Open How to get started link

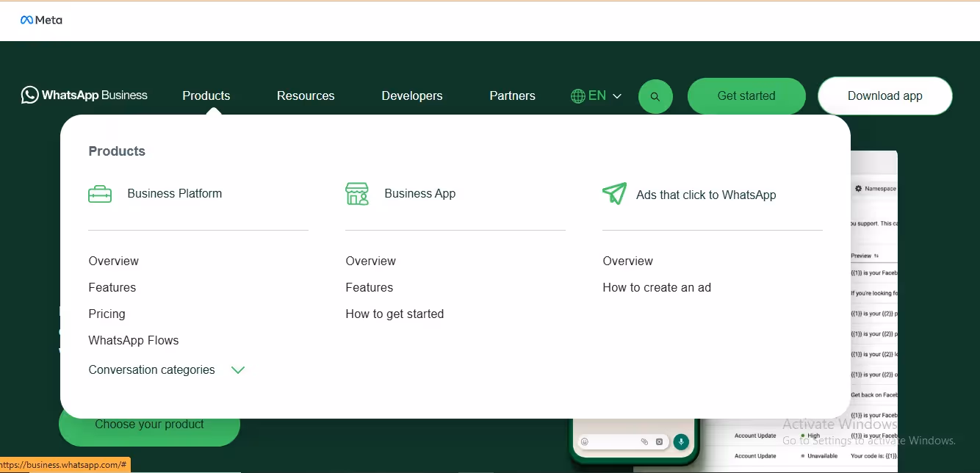click(x=395, y=314)
